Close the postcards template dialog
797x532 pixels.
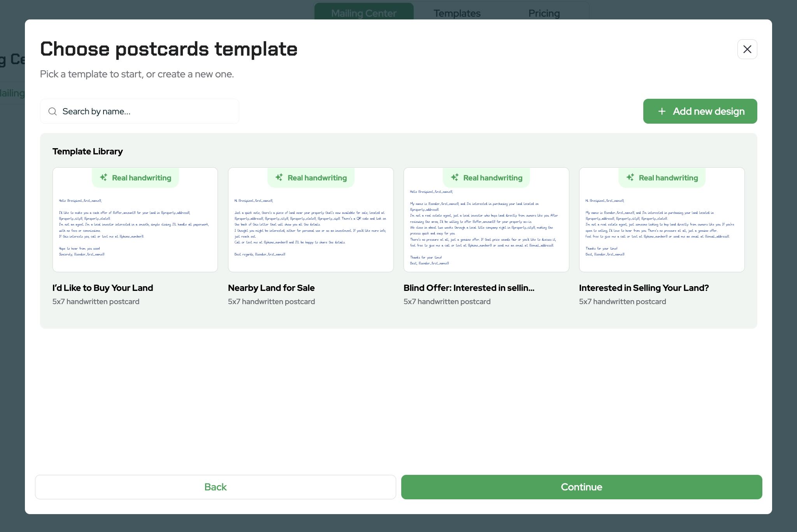click(x=747, y=49)
